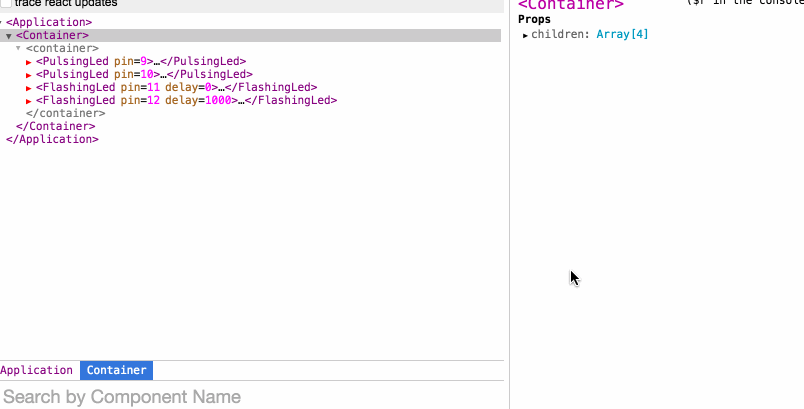Toggle the trace react updates checkbox
The width and height of the screenshot is (804, 409).
[x=5, y=3]
